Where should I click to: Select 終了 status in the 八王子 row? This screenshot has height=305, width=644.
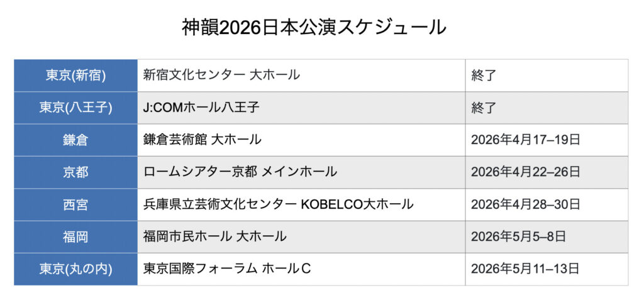(484, 108)
